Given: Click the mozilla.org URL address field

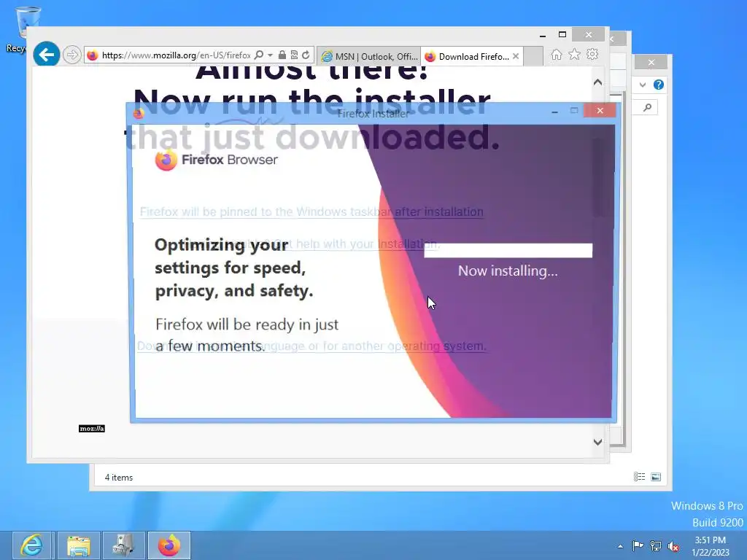Looking at the screenshot, I should point(177,55).
